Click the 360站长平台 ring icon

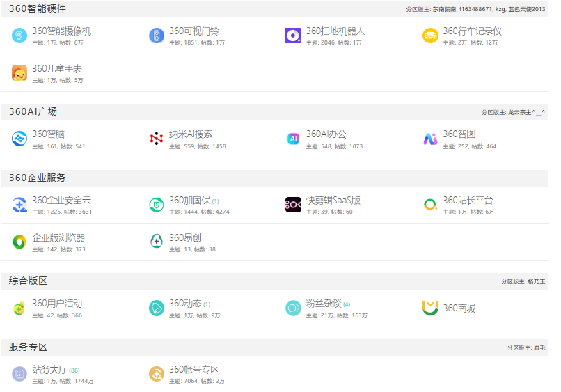point(430,205)
